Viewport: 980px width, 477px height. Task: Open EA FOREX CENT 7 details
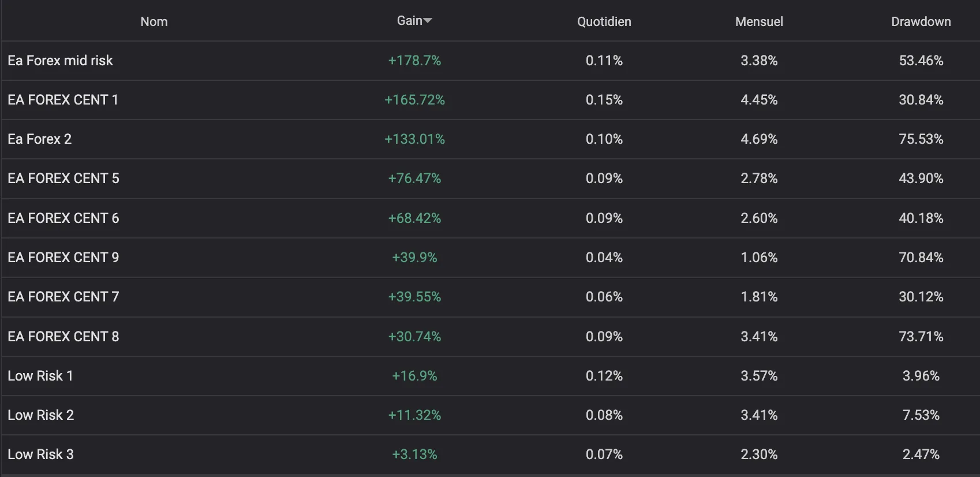pos(63,297)
